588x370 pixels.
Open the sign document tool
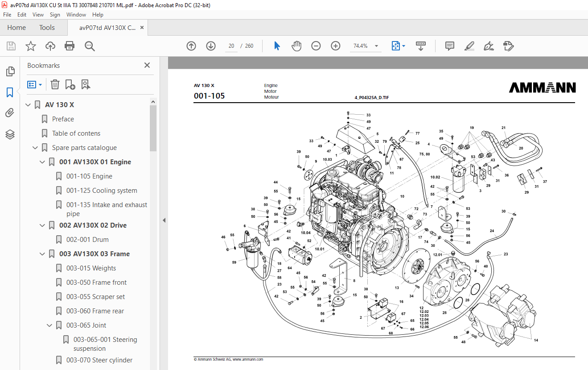pos(489,46)
